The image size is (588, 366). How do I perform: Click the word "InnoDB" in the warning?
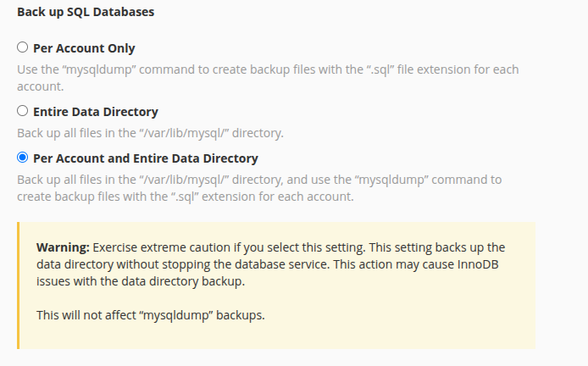[478, 264]
